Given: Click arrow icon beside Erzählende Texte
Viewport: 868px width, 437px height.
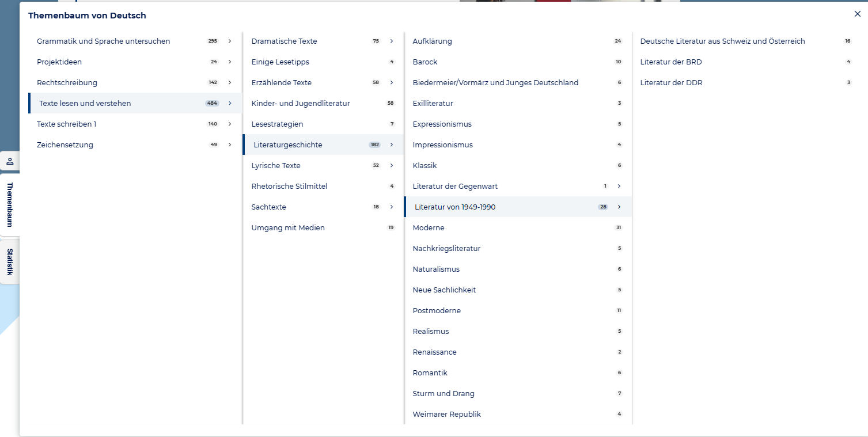Looking at the screenshot, I should [392, 83].
